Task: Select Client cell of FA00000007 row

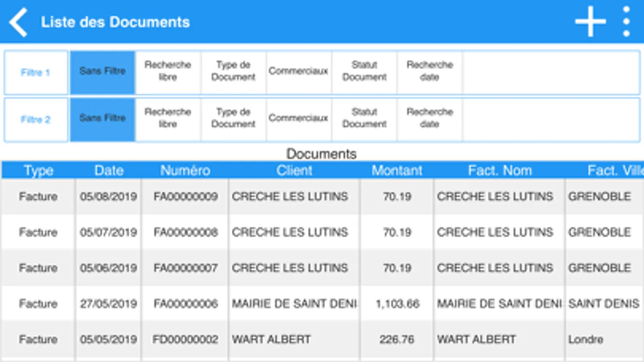Action: tap(294, 268)
